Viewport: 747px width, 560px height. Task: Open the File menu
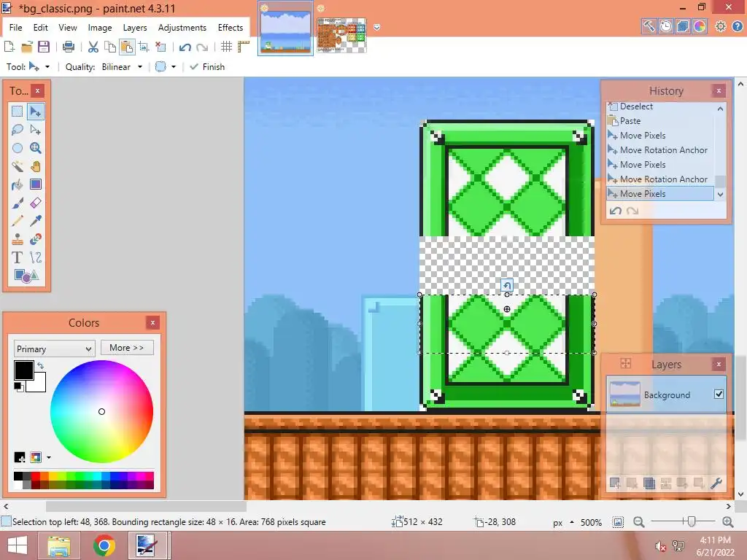[x=16, y=28]
